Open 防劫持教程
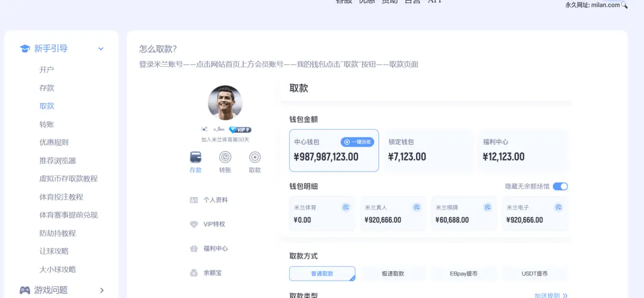The height and width of the screenshot is (298, 644). [57, 233]
